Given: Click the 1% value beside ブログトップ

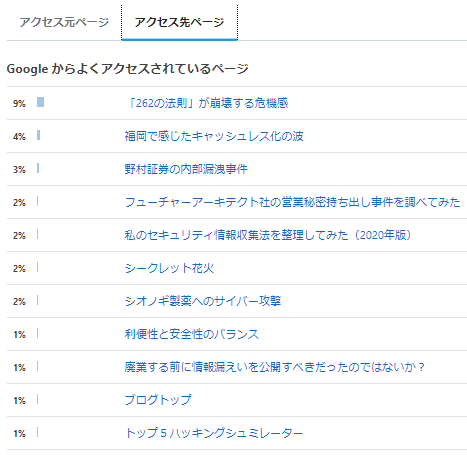Looking at the screenshot, I should (x=19, y=401).
